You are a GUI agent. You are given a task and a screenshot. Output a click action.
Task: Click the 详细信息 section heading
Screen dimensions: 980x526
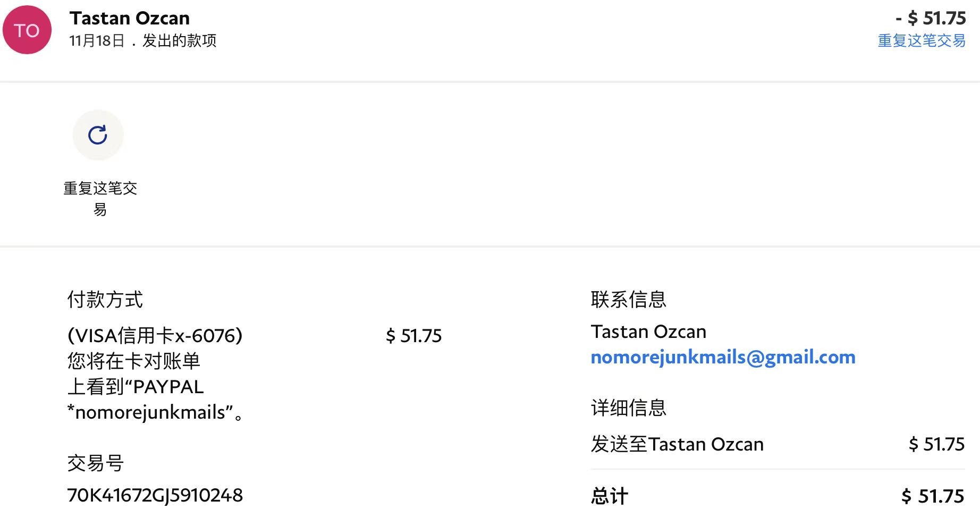[x=629, y=408]
